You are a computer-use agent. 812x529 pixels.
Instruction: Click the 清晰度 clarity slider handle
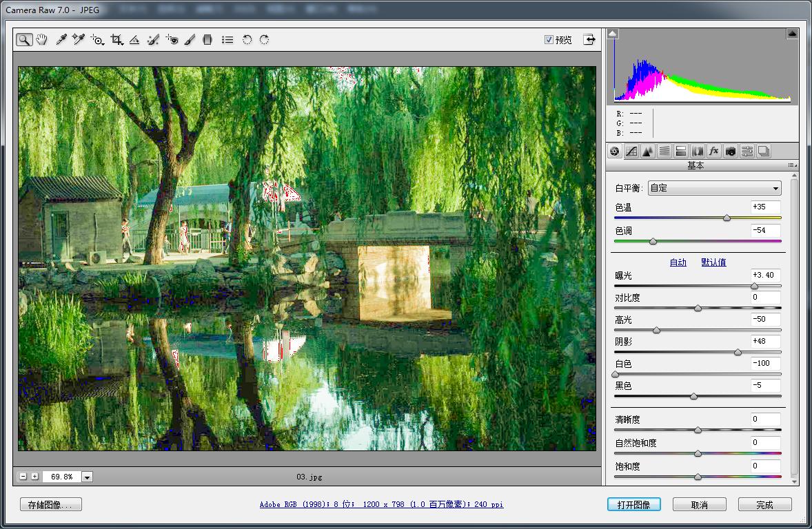tap(698, 430)
